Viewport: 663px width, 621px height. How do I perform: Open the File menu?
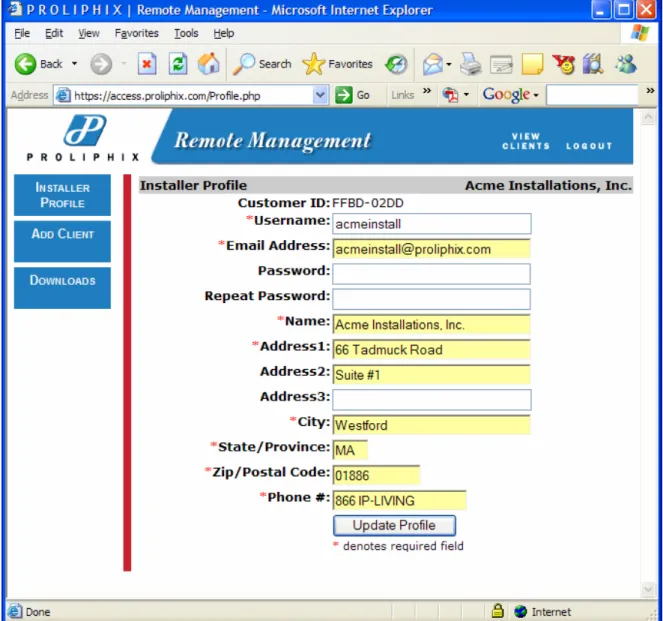tap(22, 33)
